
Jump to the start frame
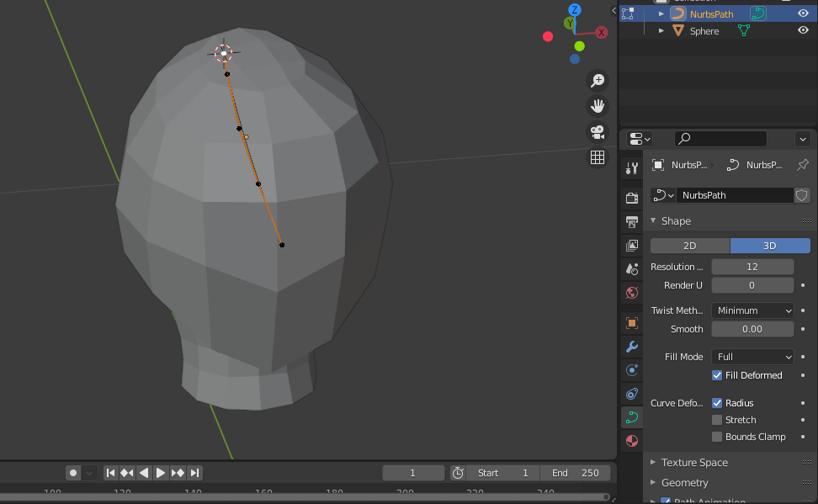pos(110,473)
